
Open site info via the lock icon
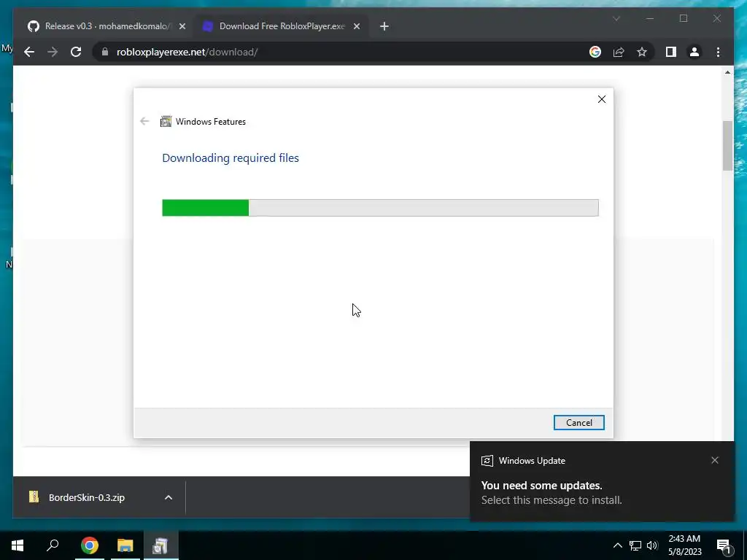pyautogui.click(x=105, y=52)
